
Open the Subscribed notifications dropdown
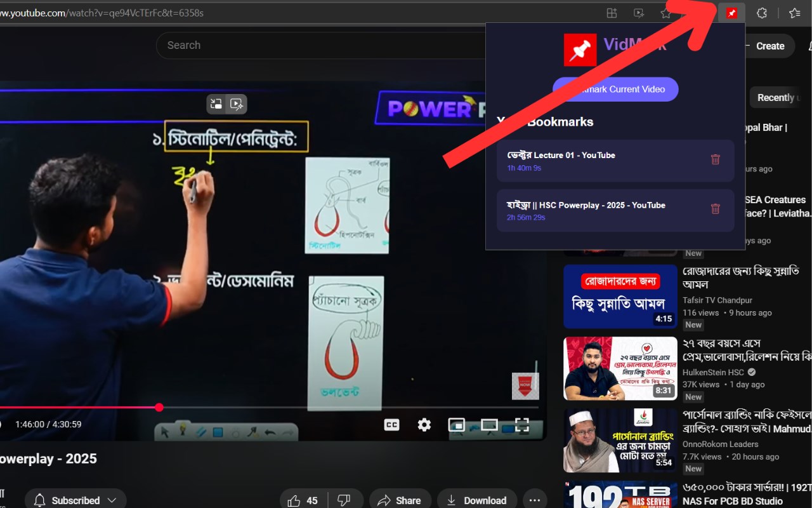pos(75,500)
